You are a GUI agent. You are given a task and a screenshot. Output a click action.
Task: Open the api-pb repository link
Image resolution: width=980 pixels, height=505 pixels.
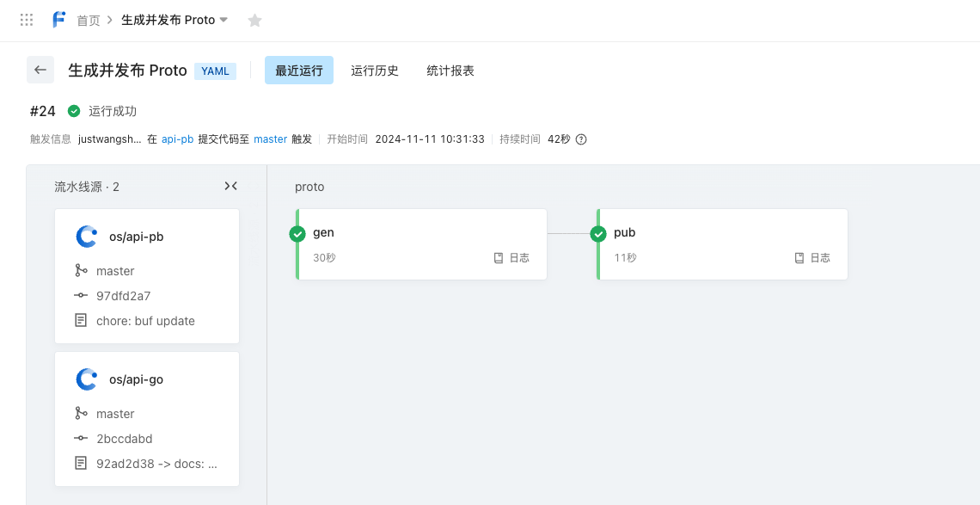click(177, 139)
